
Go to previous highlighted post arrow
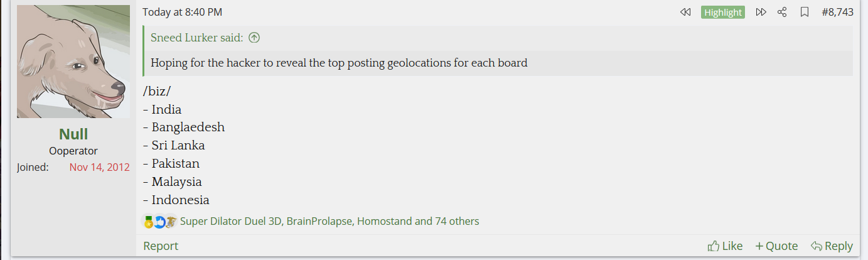coord(685,13)
